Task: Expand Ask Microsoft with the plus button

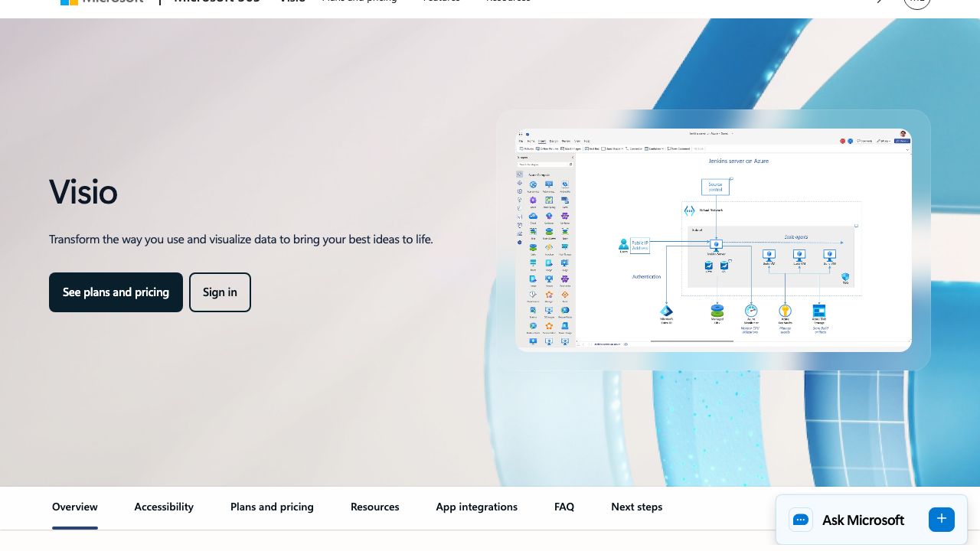Action: click(x=942, y=519)
